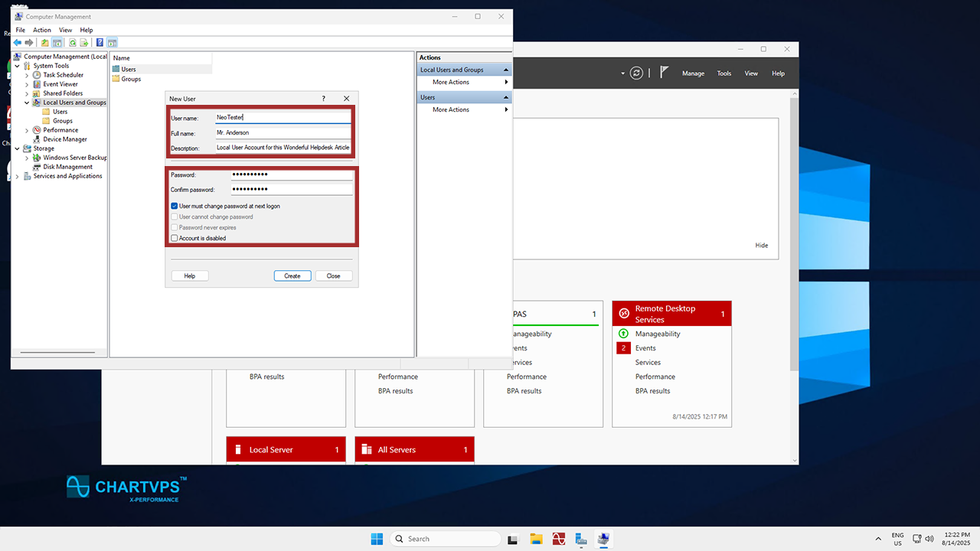Click Hide link in Server Manager
Viewport: 980px width, 551px height.
tap(761, 246)
